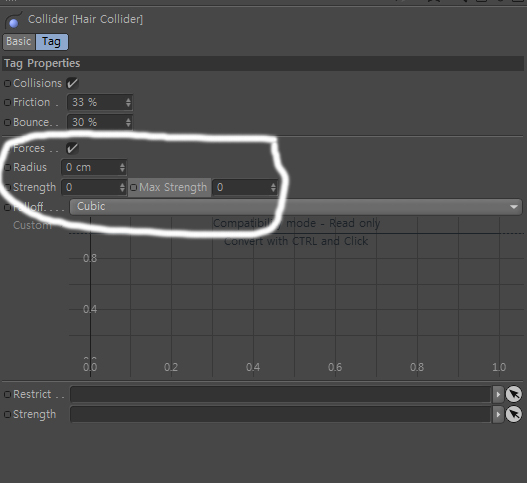Click the Friction value stepper arrows

tap(128, 103)
